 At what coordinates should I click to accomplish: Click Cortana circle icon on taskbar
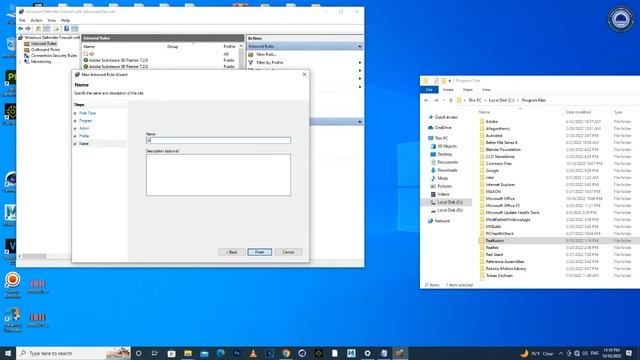coord(138,353)
